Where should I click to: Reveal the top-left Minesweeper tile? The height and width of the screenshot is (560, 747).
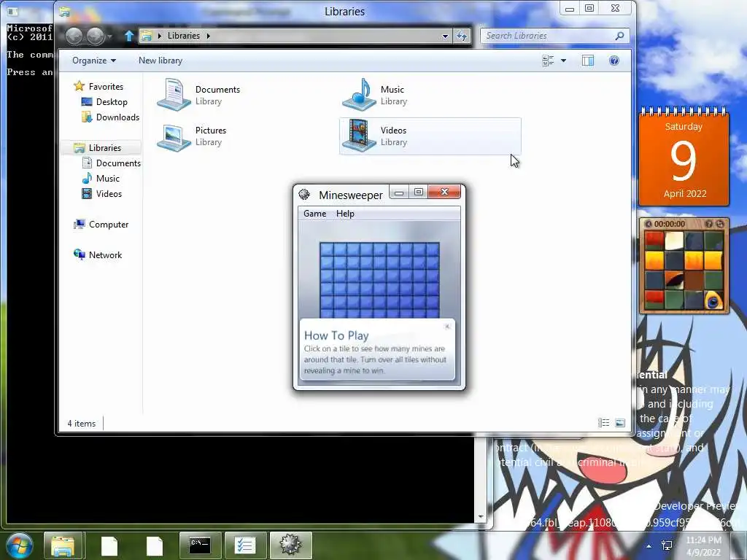coord(326,249)
